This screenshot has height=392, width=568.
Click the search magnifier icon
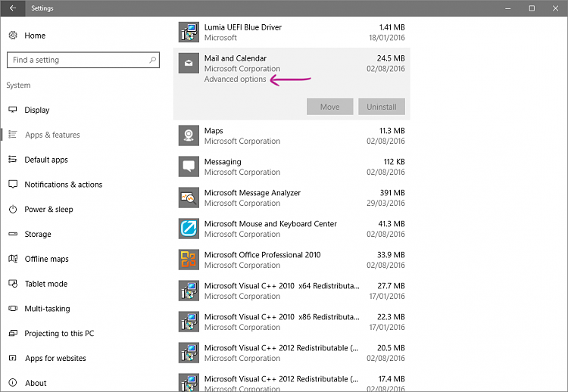coord(152,60)
